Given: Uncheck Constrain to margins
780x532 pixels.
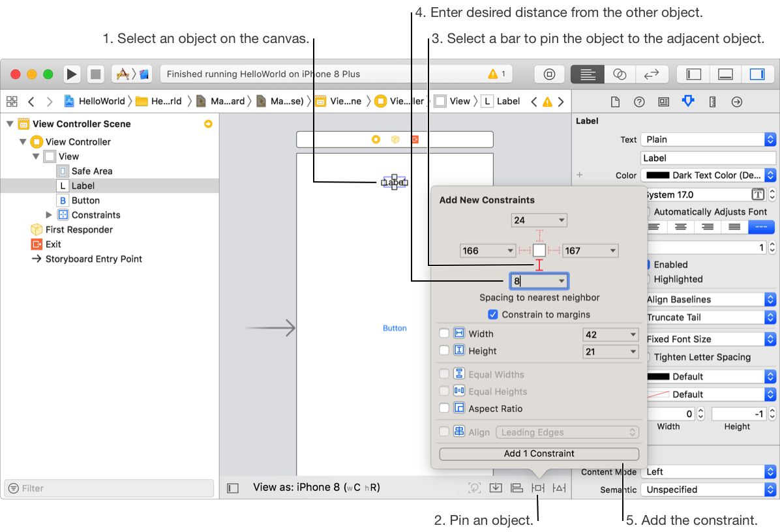Looking at the screenshot, I should pos(493,315).
